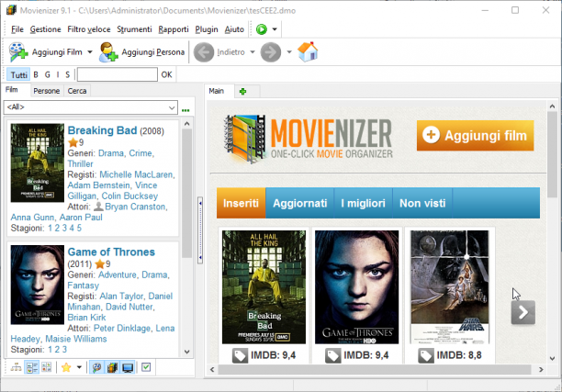Add a new tab with green plus
Image resolution: width=562 pixels, height=392 pixels.
click(x=243, y=92)
